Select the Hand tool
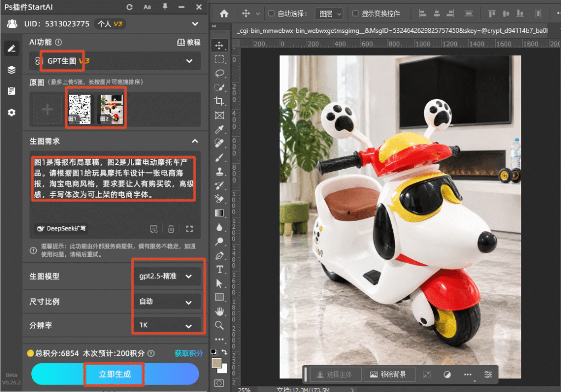Viewport: 561px width, 392px height. (219, 312)
